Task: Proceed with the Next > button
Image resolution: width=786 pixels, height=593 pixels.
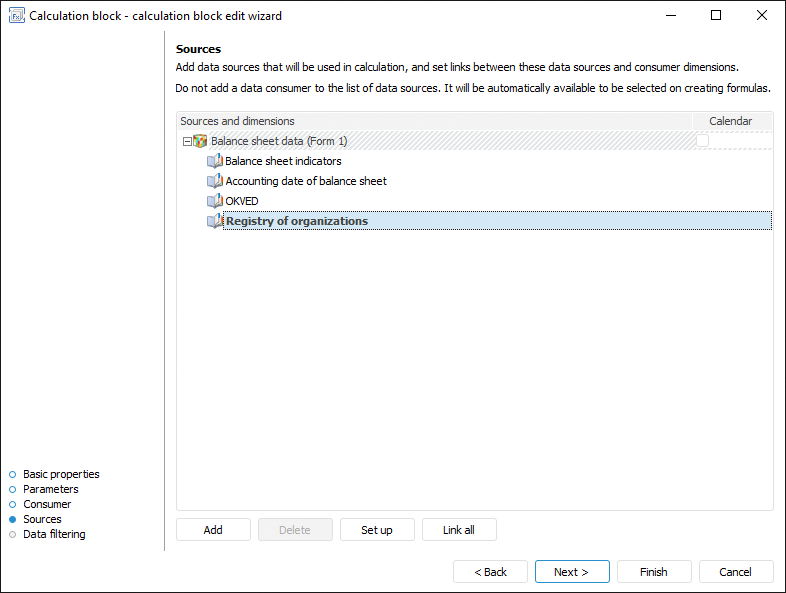Action: coord(572,572)
